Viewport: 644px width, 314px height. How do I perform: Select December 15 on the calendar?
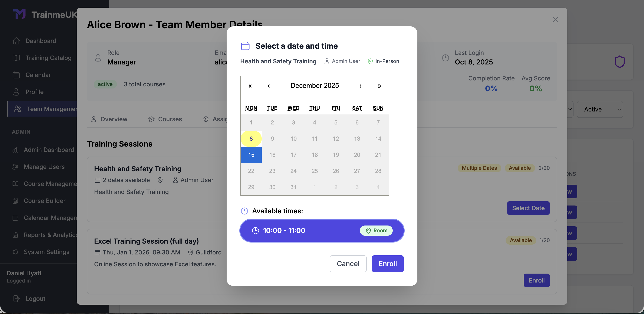[251, 155]
